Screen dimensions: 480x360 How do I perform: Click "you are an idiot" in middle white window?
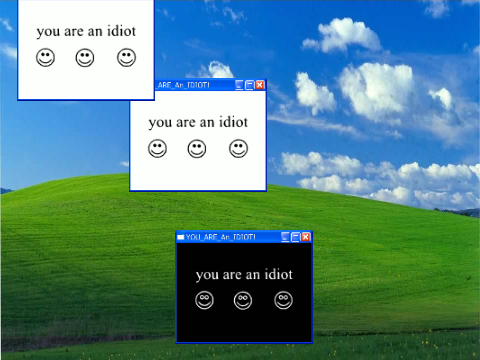click(x=198, y=123)
